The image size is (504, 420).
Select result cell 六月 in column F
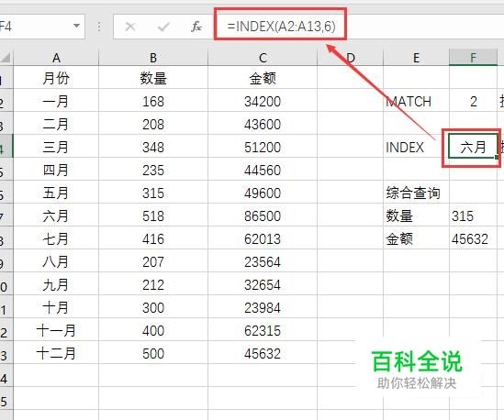pyautogui.click(x=473, y=147)
